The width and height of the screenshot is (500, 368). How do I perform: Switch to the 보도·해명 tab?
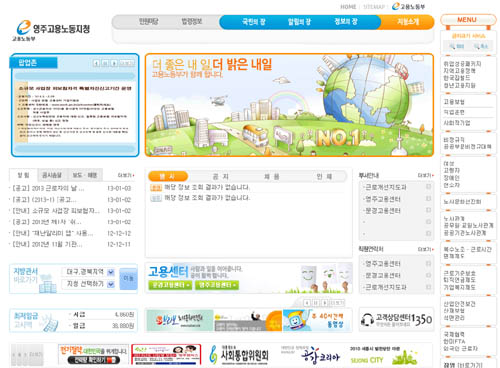(85, 175)
